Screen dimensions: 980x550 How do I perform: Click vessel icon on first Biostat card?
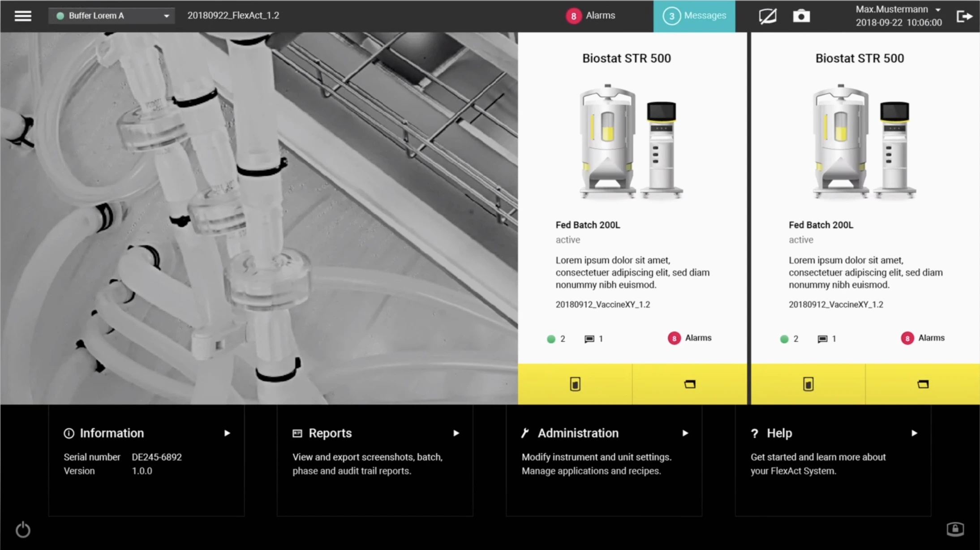click(575, 384)
